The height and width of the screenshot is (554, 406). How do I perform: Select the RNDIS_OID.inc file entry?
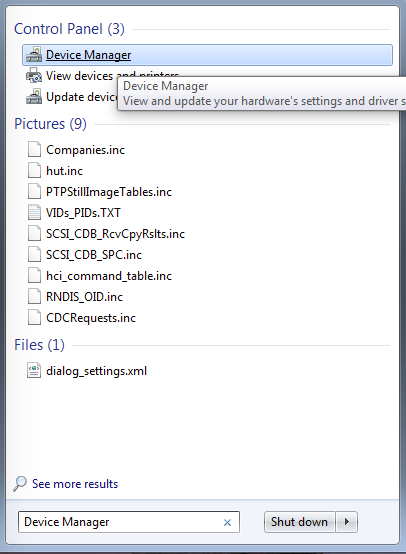[84, 297]
